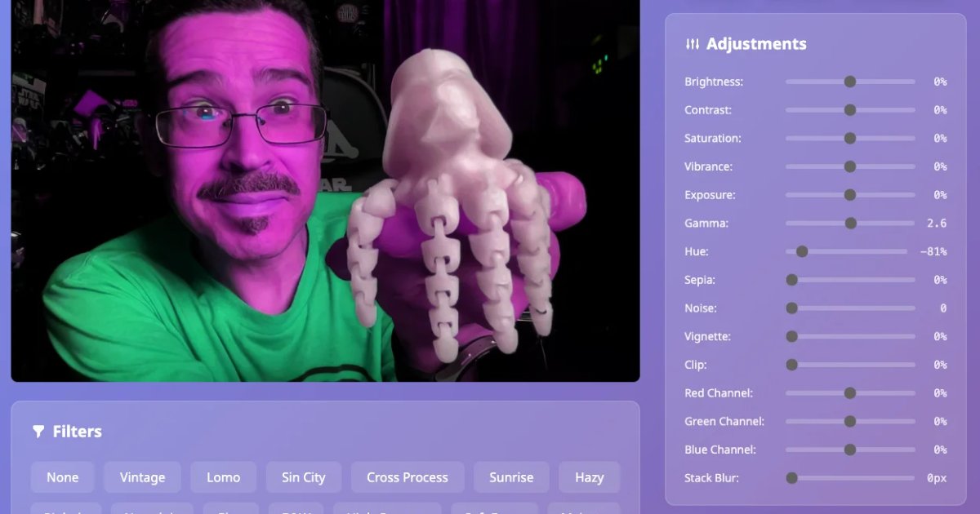Apply the Hazy filter
Viewport: 980px width, 514px height.
click(x=590, y=477)
